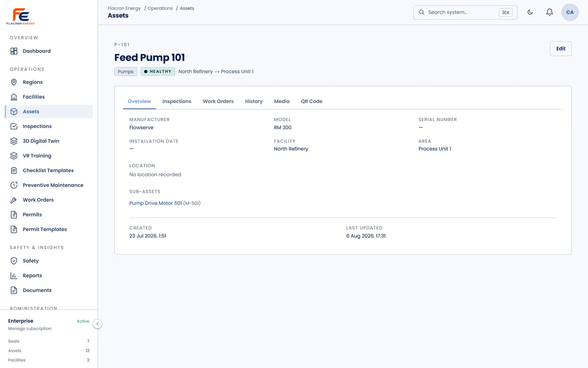
Task: Click the Permit Templates document icon
Action: (14, 230)
